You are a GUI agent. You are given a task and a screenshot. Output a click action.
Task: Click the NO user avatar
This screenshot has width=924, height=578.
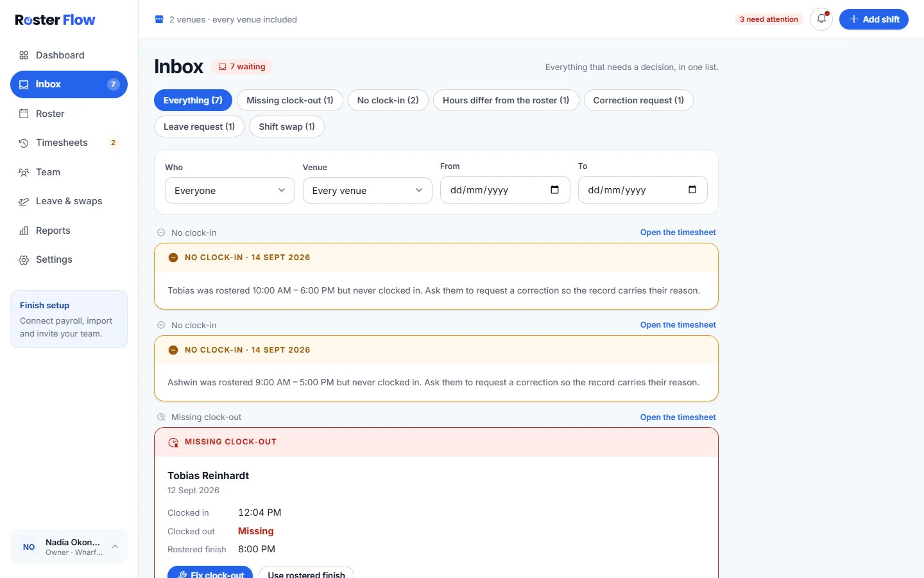point(29,547)
